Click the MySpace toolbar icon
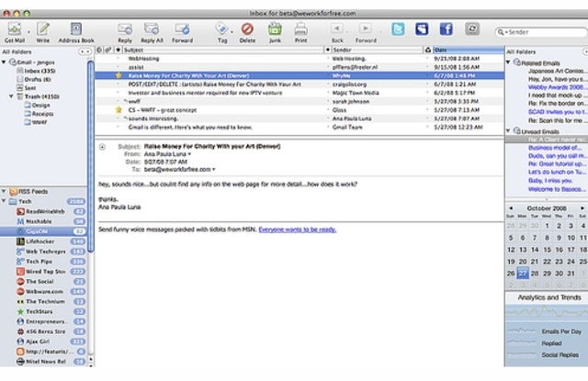The width and height of the screenshot is (588, 381). point(422,28)
